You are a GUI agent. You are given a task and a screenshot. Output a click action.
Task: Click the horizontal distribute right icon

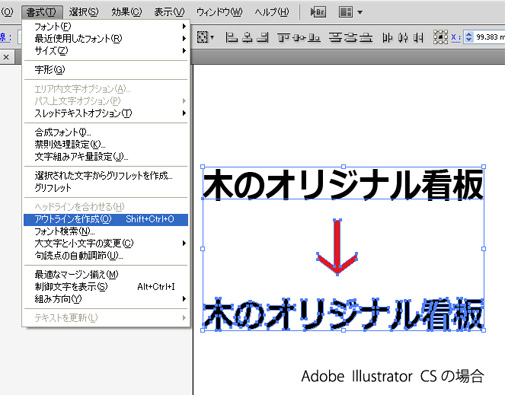point(419,37)
